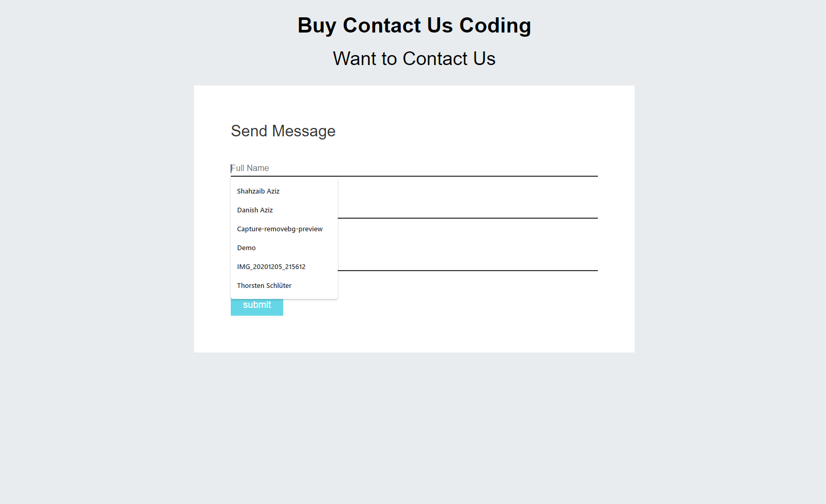Click the second input field beside suggestions
Viewport: 826px width, 504px height.
(x=468, y=210)
